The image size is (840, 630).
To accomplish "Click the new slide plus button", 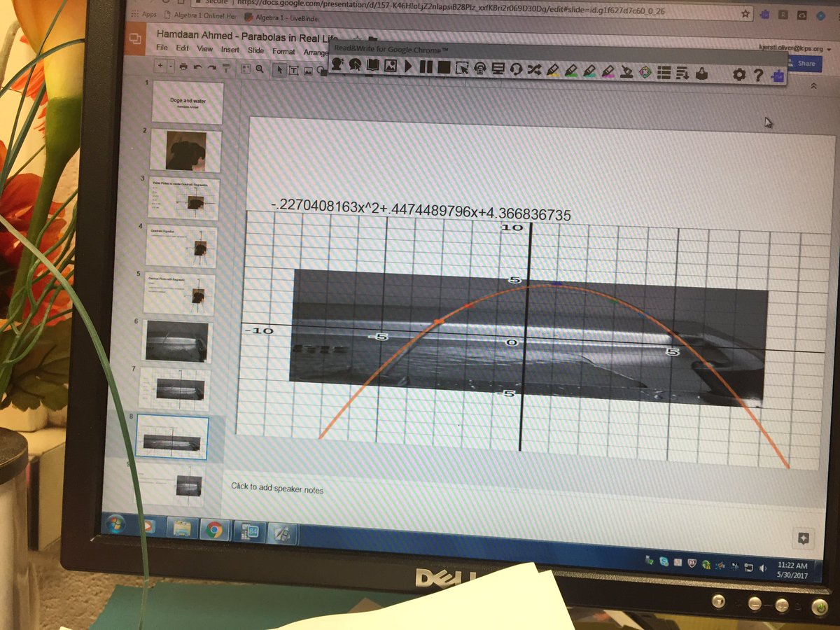I will pos(160,65).
